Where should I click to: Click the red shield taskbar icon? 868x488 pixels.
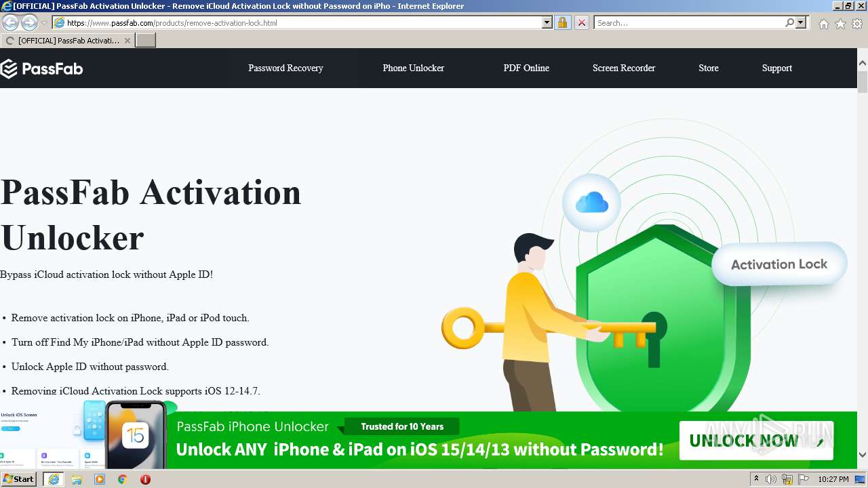tap(145, 479)
